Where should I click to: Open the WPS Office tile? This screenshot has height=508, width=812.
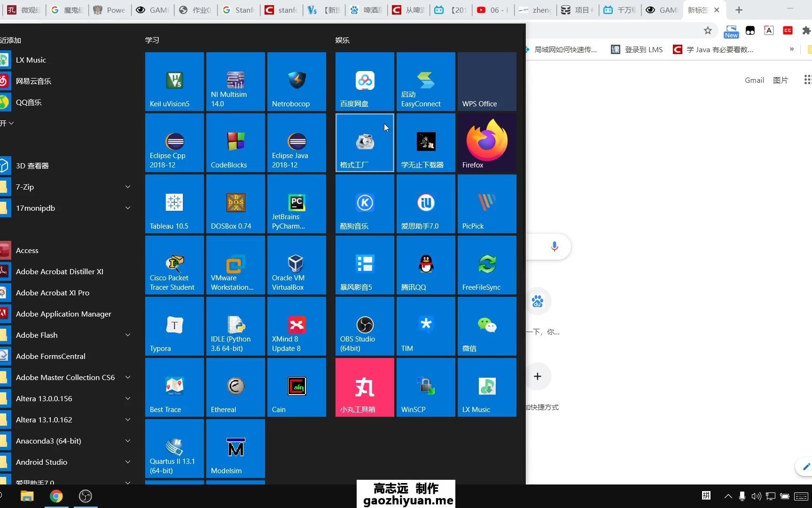tap(487, 81)
